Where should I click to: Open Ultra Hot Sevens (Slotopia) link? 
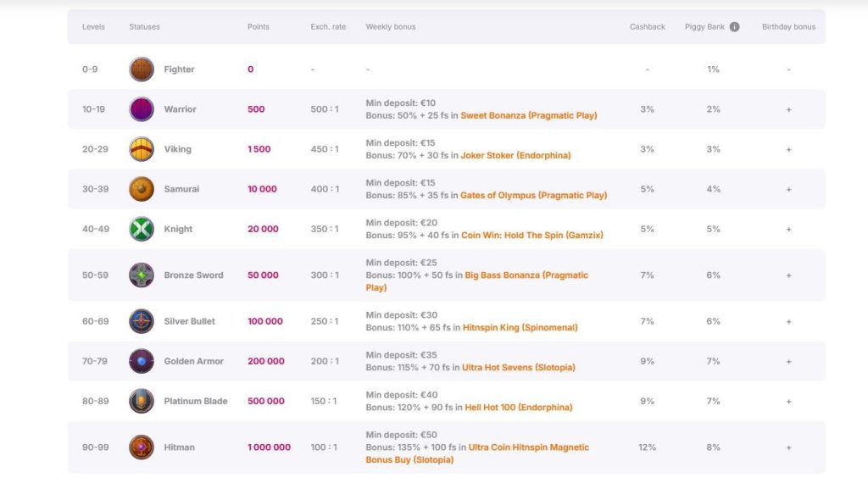point(519,367)
